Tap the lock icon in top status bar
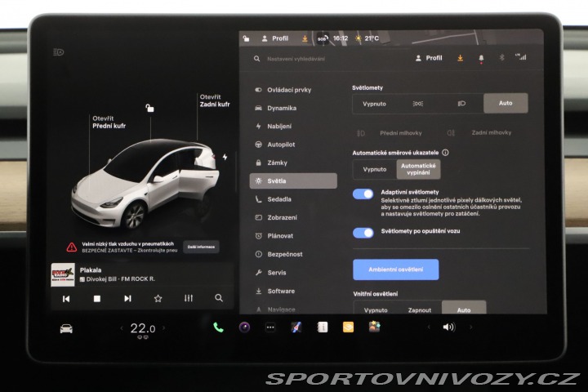The width and height of the screenshot is (588, 392). pyautogui.click(x=246, y=38)
